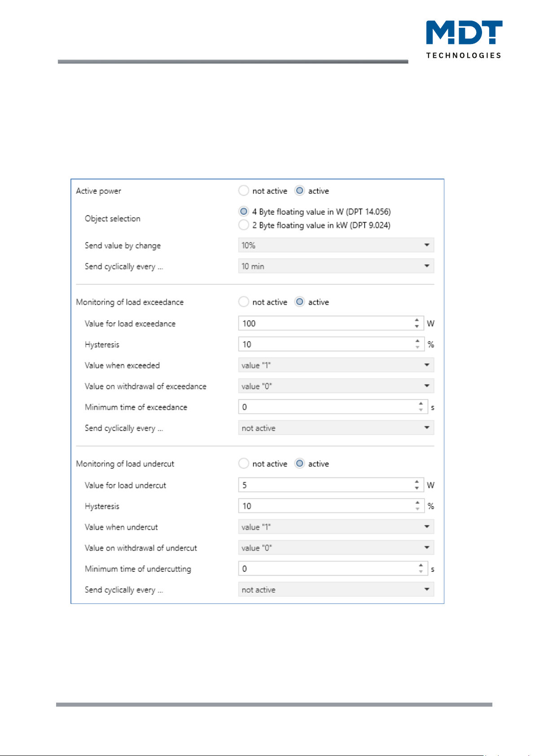Open load undercut Send cyclically dropdown

click(x=336, y=590)
